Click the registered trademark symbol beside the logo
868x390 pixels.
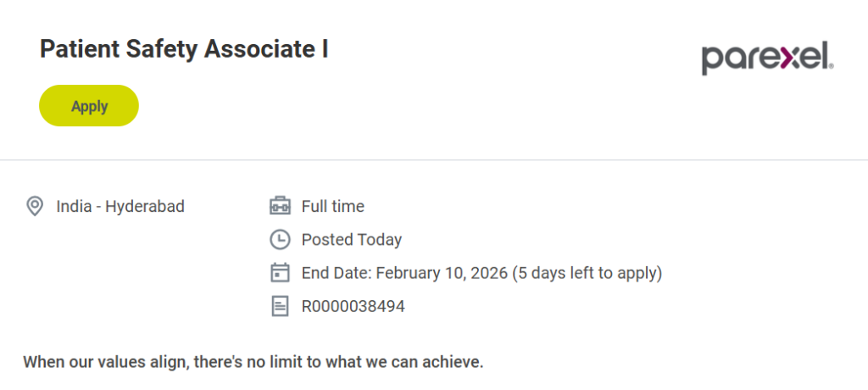click(x=833, y=66)
